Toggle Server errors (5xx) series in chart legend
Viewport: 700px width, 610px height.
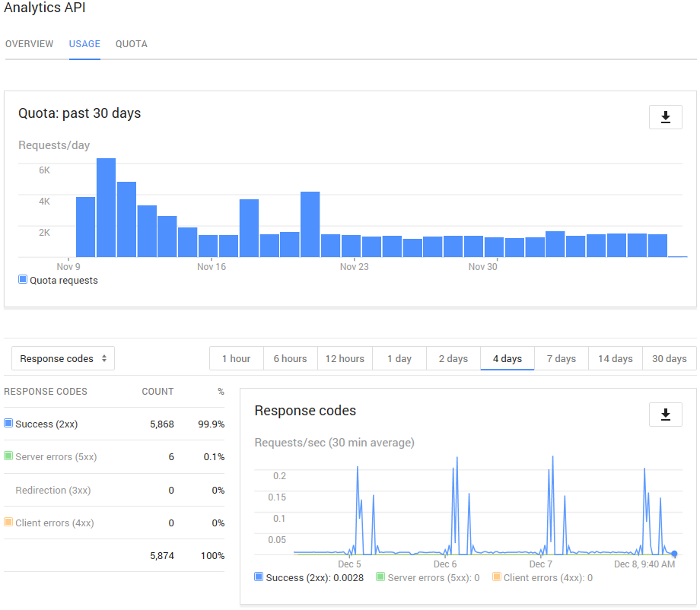click(380, 577)
